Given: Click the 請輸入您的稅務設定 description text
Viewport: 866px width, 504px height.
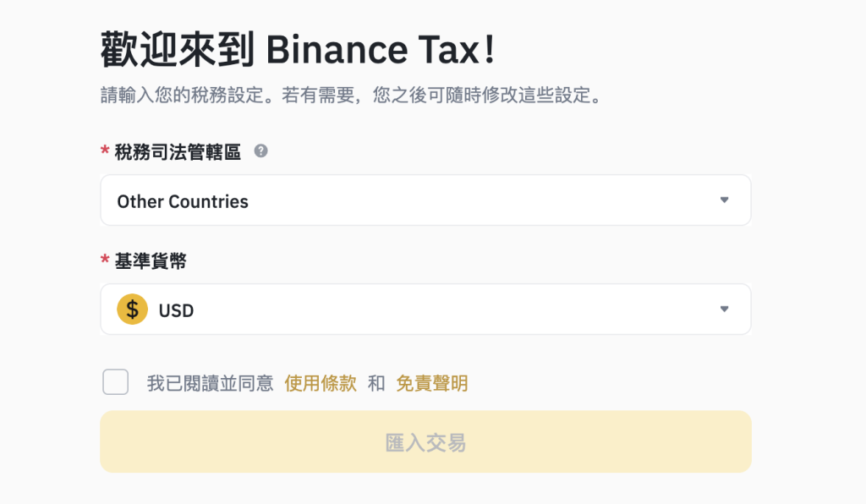Looking at the screenshot, I should (x=353, y=96).
